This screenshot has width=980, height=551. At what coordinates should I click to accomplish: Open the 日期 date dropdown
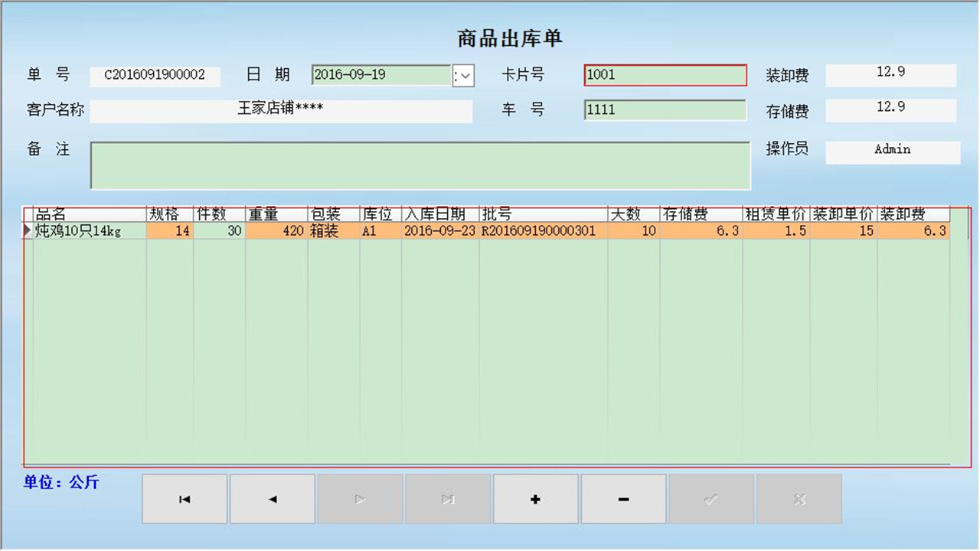pyautogui.click(x=462, y=75)
